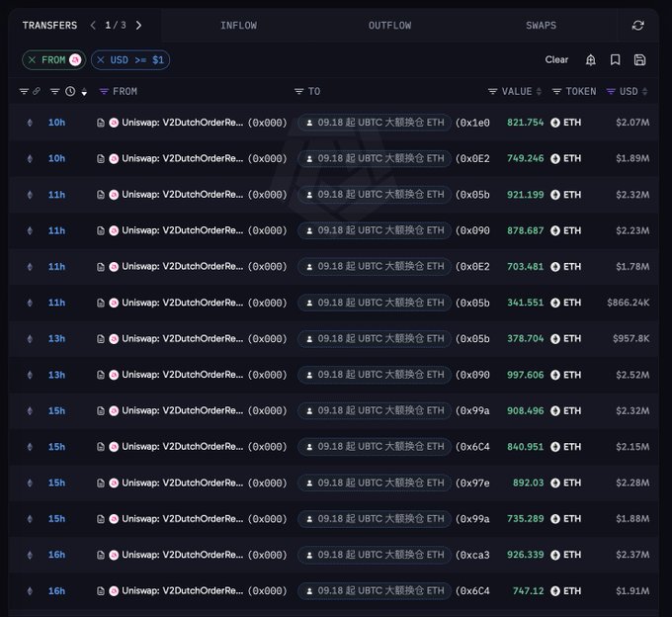Open the TOKEN column filter
The width and height of the screenshot is (672, 617).
(556, 91)
